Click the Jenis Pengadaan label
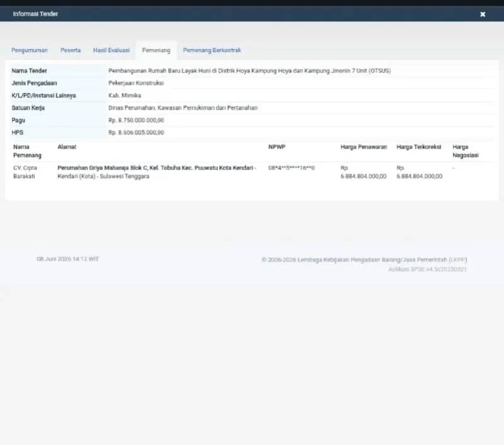The width and height of the screenshot is (504, 445). click(34, 83)
